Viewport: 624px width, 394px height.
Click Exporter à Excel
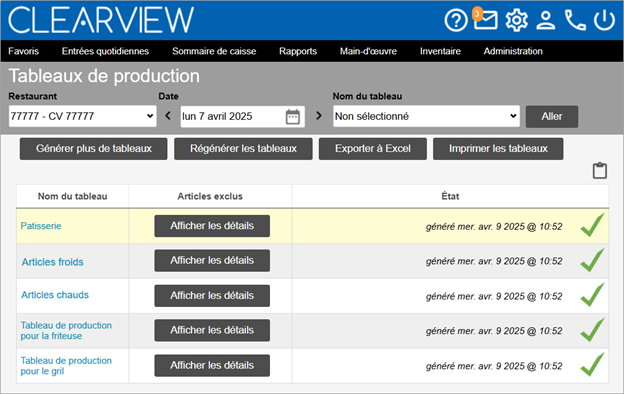point(372,149)
